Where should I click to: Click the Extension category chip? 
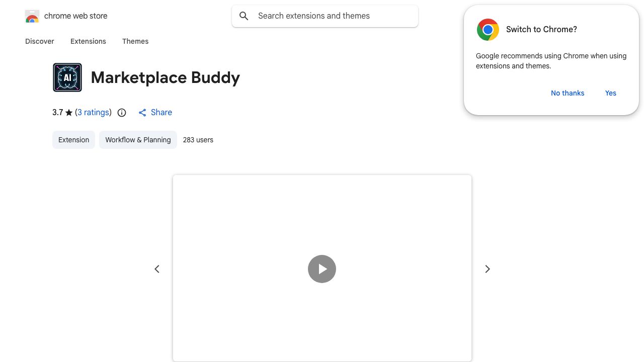73,140
